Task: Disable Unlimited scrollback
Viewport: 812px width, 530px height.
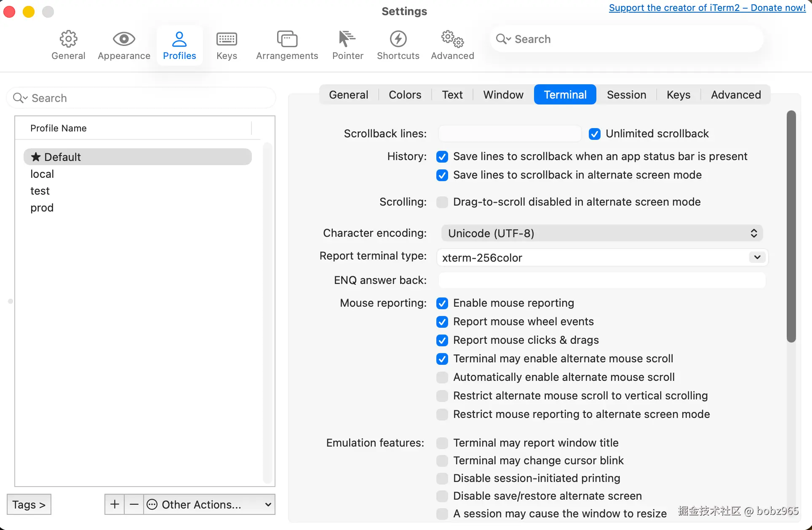Action: pyautogui.click(x=595, y=134)
